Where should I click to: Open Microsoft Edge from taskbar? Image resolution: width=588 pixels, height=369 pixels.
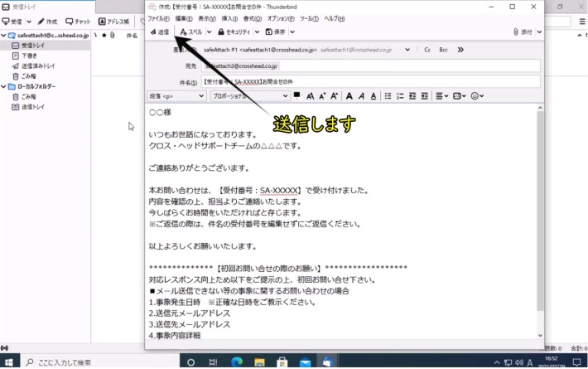point(237,362)
